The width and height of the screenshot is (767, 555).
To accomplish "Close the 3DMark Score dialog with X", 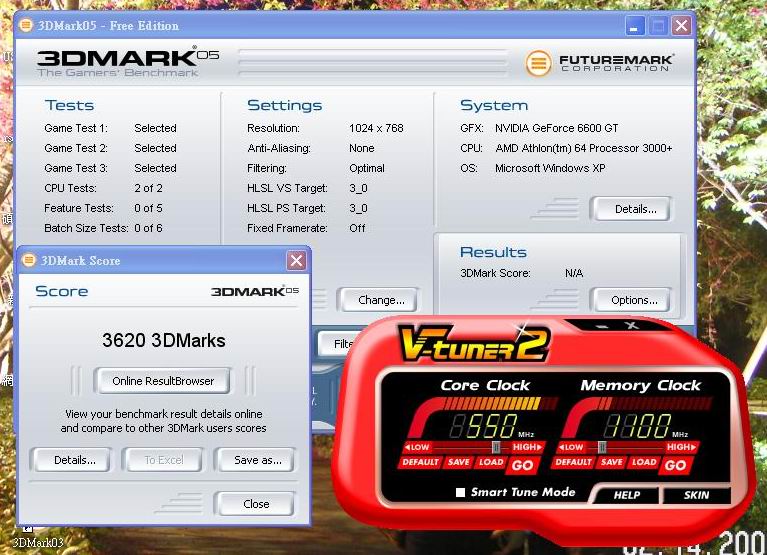I will pos(296,261).
